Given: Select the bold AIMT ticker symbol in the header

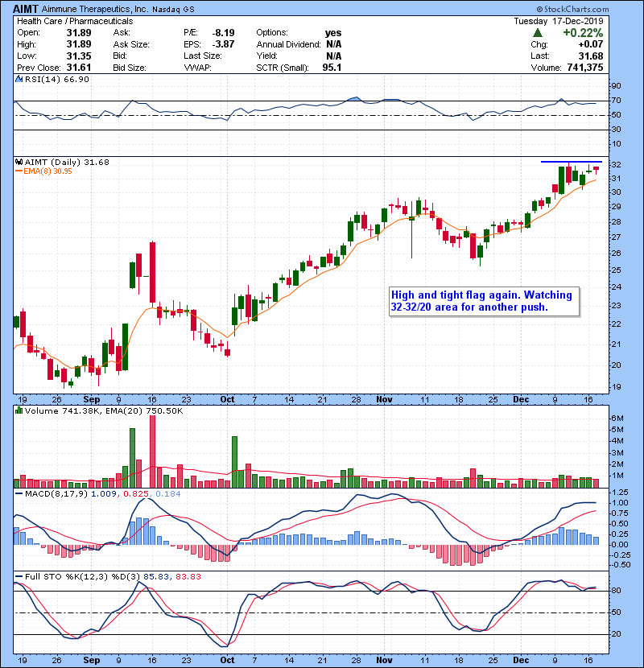Looking at the screenshot, I should [26, 9].
